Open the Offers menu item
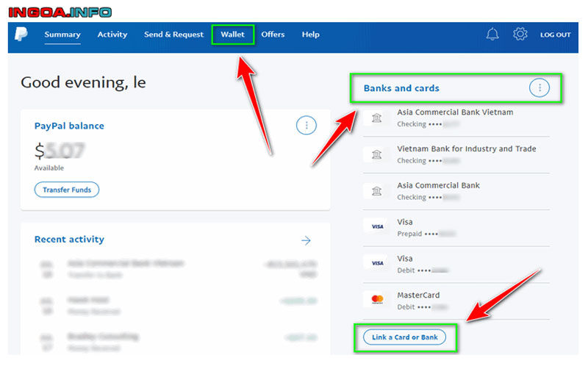Screen dimensions: 588x366 click(273, 35)
